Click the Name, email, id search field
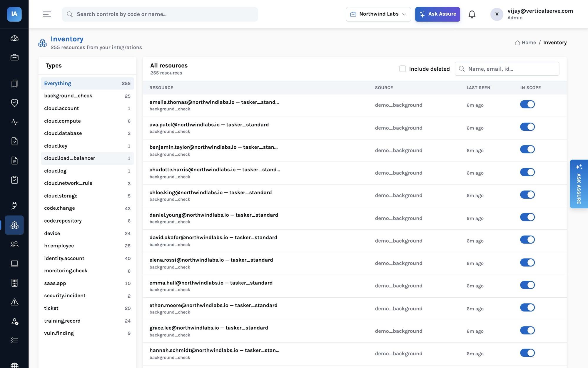Image resolution: width=588 pixels, height=368 pixels. 507,69
